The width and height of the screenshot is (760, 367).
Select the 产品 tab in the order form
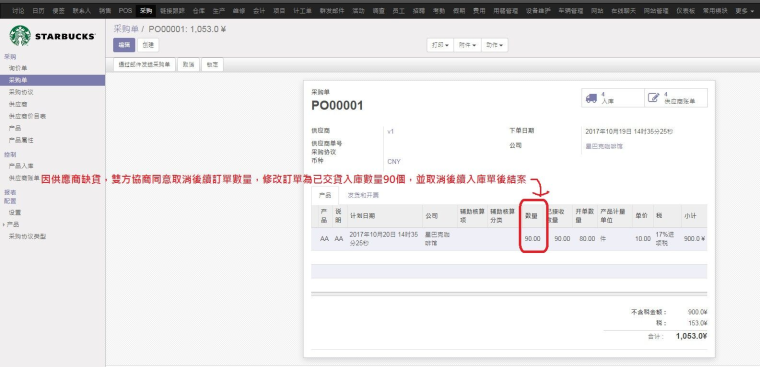point(325,195)
